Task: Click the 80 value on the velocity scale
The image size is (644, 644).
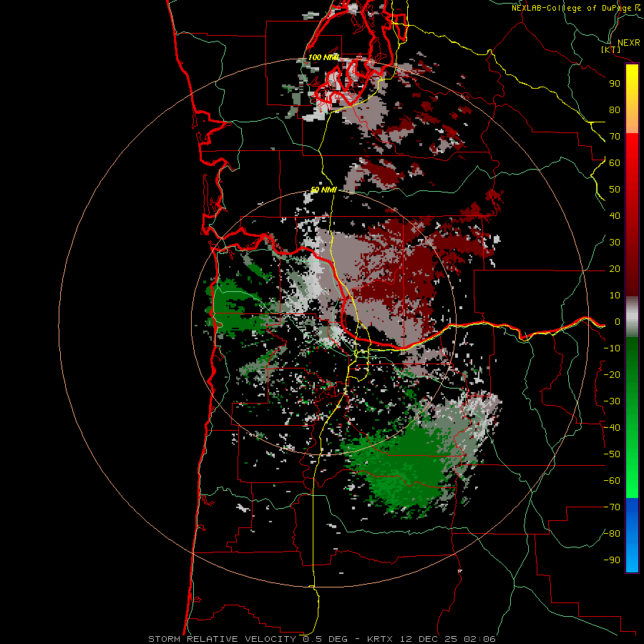Action: 615,109
